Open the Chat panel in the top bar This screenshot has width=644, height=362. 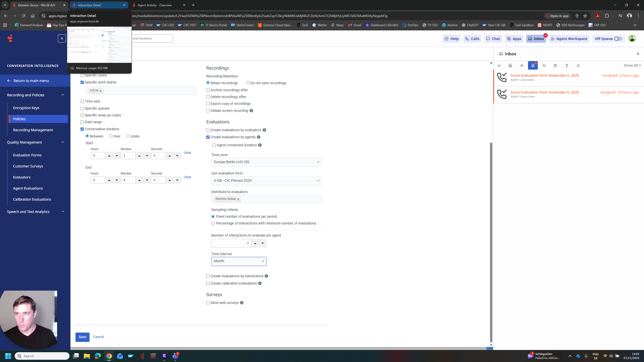[x=493, y=38]
